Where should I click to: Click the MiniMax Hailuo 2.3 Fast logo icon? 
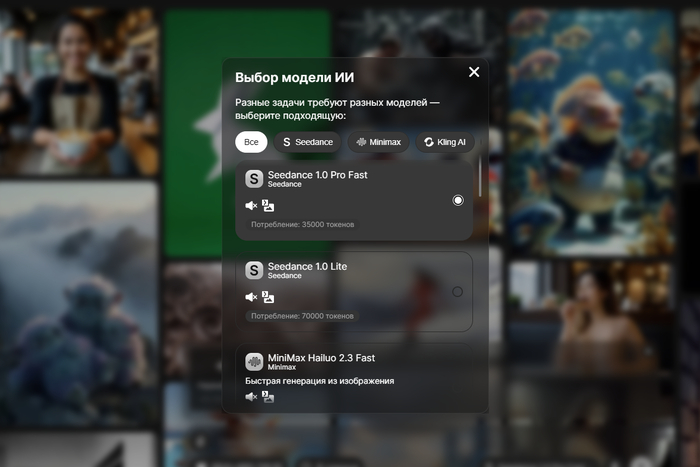254,361
